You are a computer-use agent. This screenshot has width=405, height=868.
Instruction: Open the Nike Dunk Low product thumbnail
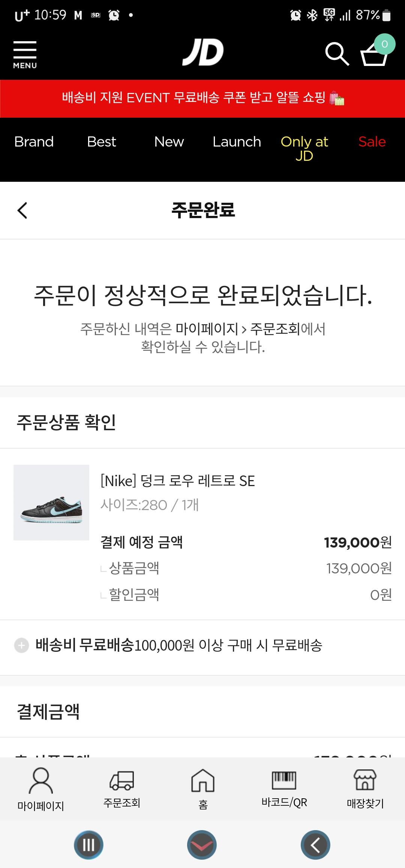[51, 503]
